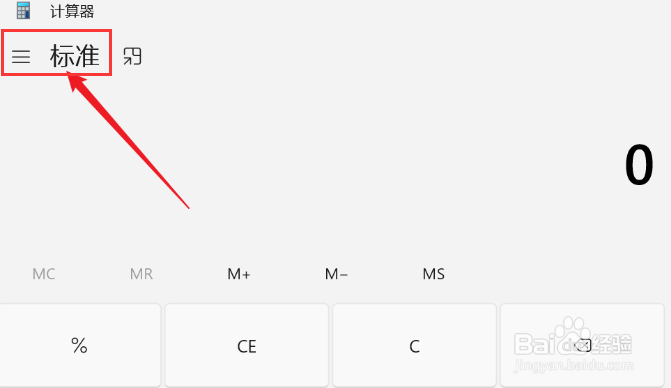Click the jingyan.baidu.com watermark text
Screen dimensions: 671x388
(x=574, y=365)
